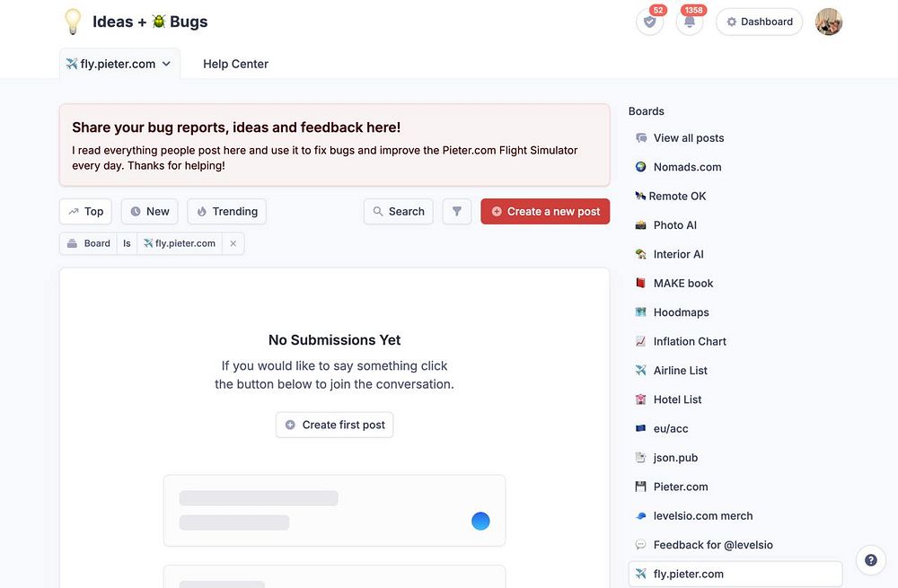The image size is (898, 588).
Task: Click the No Submissions Yet heading
Action: tap(334, 340)
